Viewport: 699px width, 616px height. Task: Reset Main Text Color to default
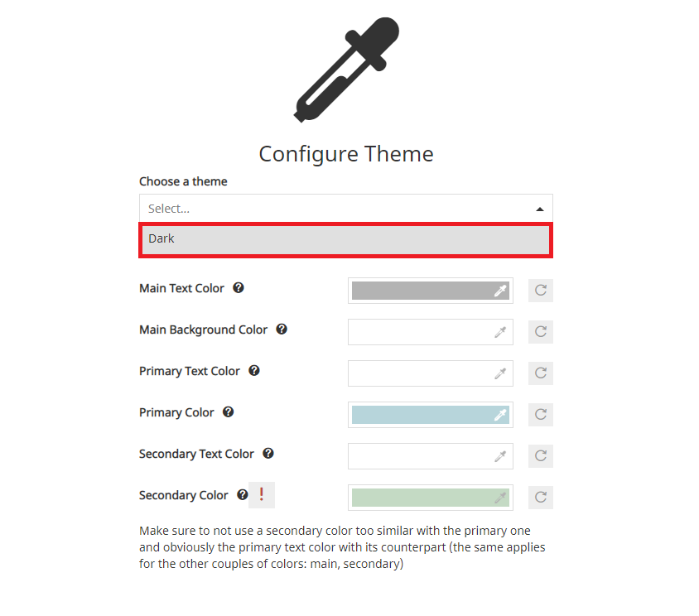(x=541, y=291)
